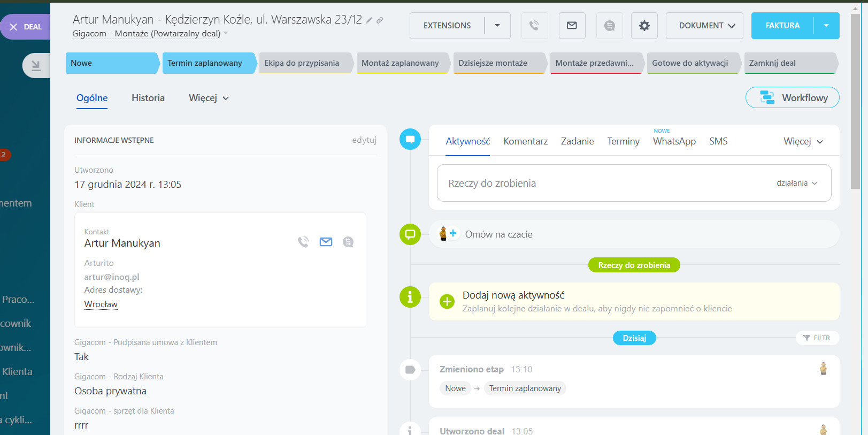Click edytuj in Informacje wstępne
This screenshot has height=435, width=868.
(x=364, y=140)
